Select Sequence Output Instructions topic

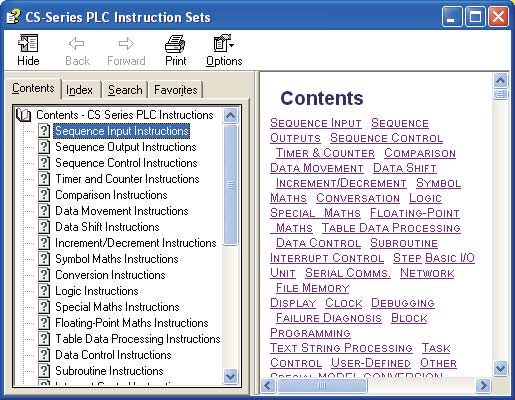[126, 147]
